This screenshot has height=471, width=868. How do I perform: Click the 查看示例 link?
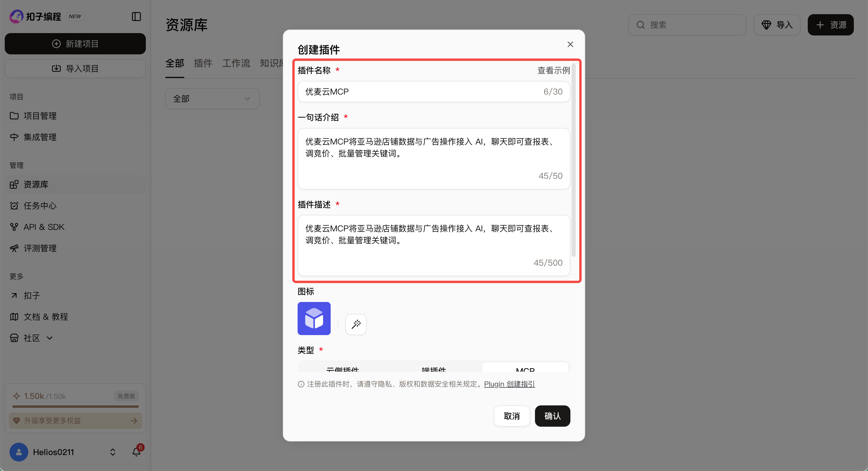[x=554, y=70]
